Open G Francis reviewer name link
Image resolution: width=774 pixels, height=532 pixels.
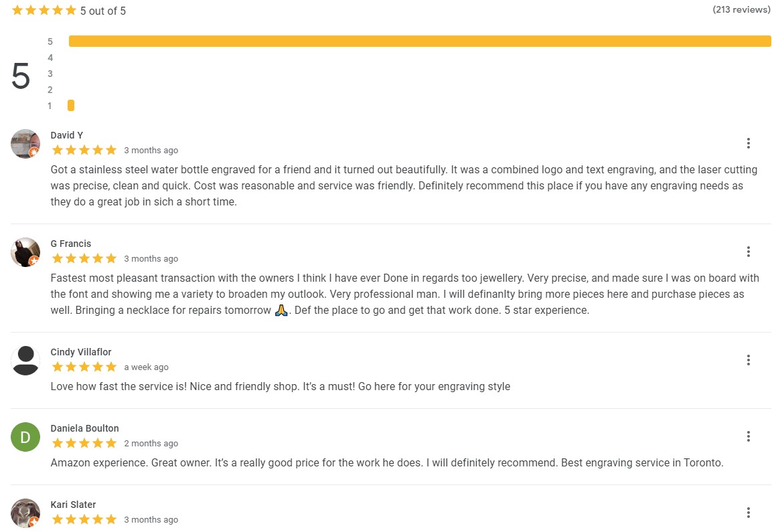(x=70, y=244)
